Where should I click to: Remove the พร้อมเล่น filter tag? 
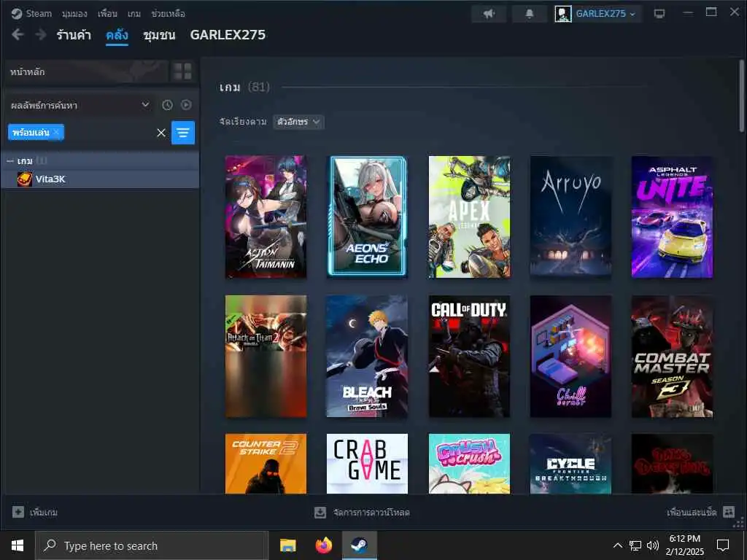pos(57,132)
